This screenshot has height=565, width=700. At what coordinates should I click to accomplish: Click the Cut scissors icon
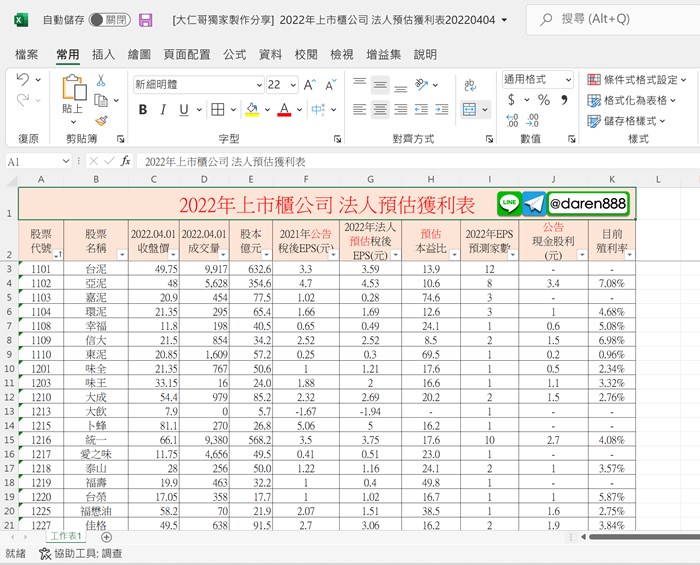point(100,80)
